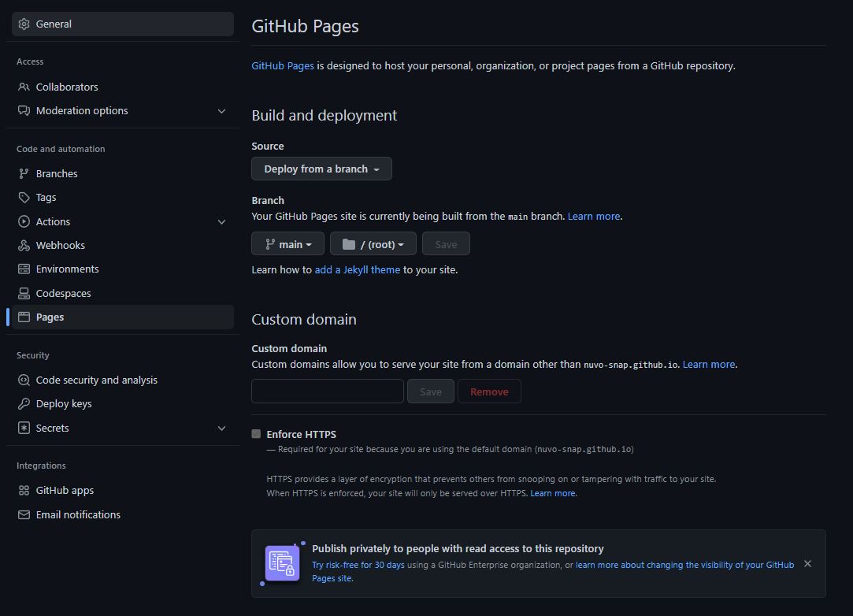This screenshot has width=853, height=616.
Task: Click Learn more link after main branch
Action: 594,217
